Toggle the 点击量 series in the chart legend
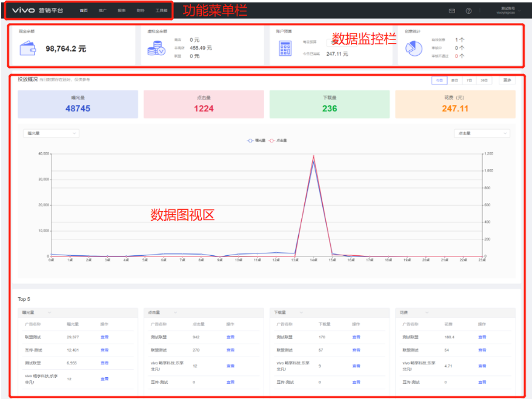 coord(278,140)
